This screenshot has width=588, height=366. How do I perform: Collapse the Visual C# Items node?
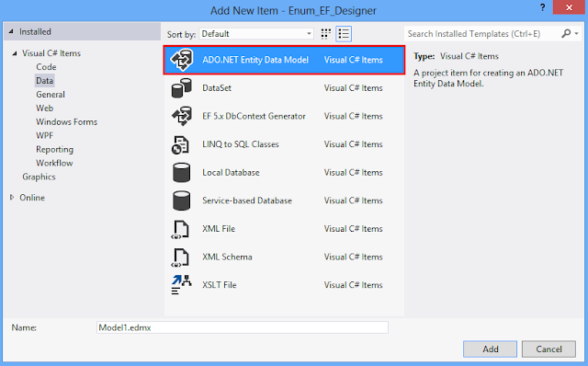tap(15, 53)
